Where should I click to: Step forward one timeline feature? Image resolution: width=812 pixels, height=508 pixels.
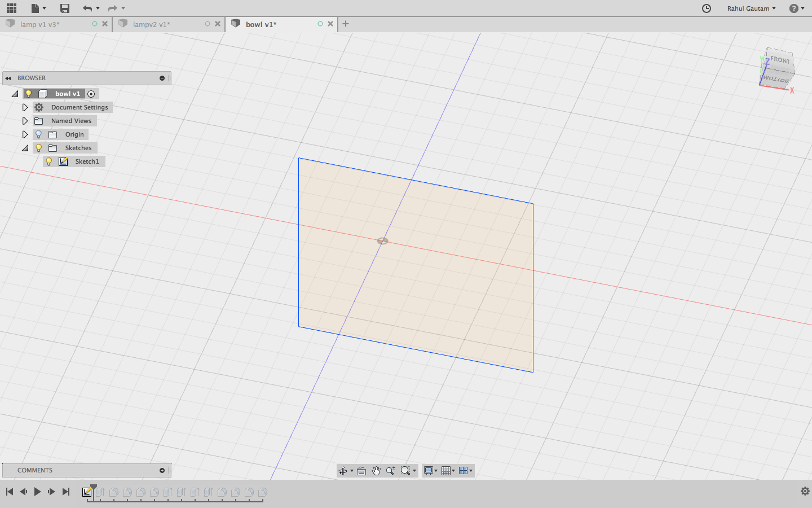51,492
